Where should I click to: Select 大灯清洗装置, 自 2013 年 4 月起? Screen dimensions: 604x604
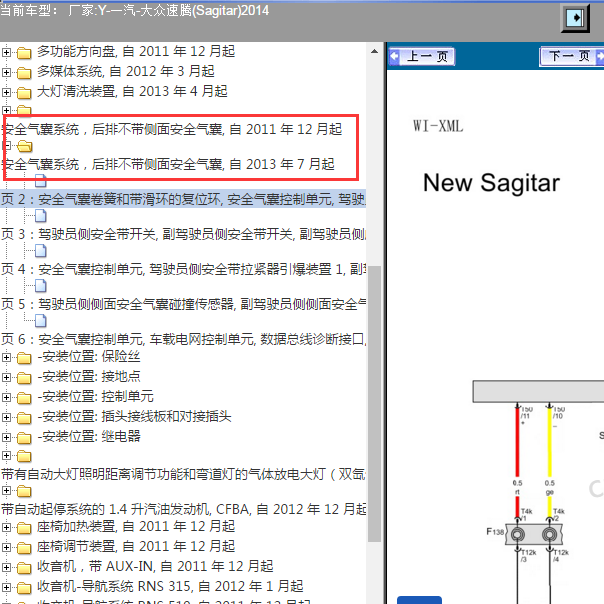tap(132, 91)
